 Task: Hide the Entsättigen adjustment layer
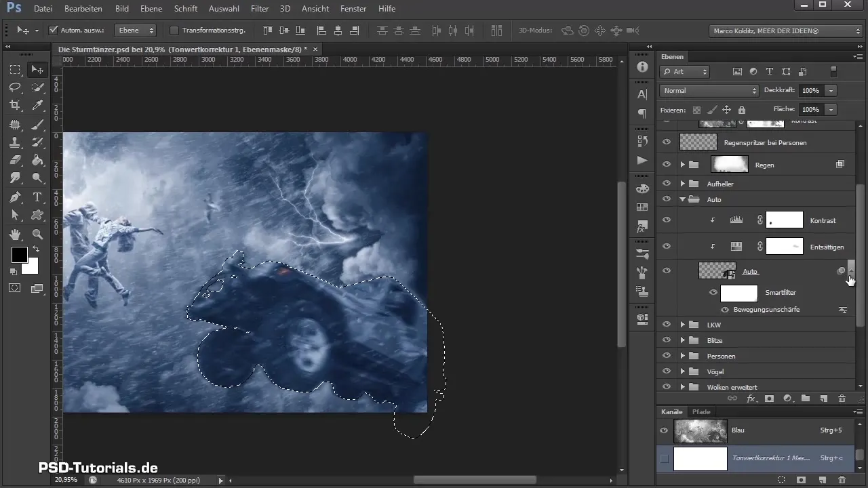tap(667, 247)
